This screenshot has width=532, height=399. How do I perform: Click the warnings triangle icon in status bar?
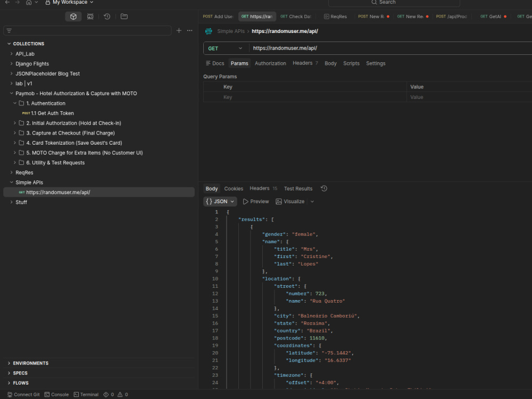(x=120, y=395)
